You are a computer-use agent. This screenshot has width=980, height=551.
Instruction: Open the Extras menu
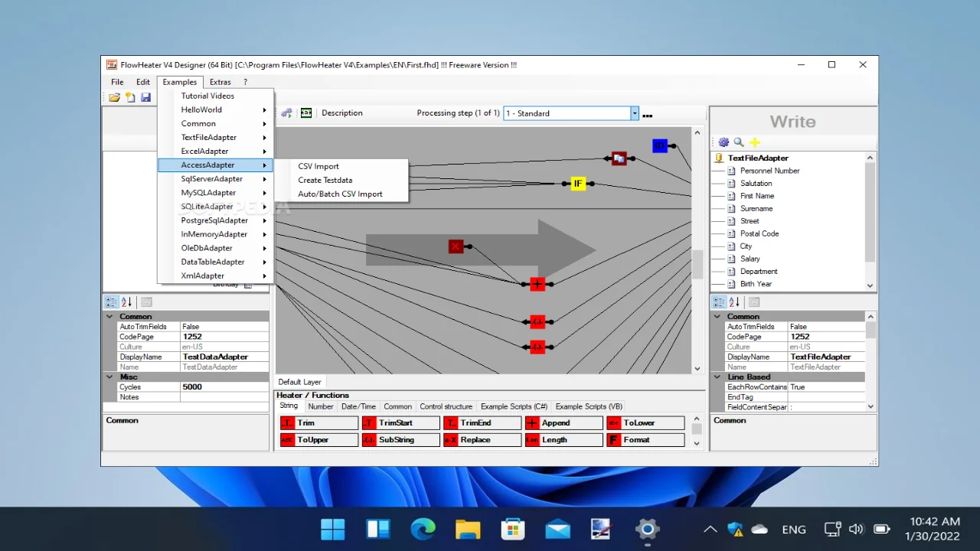[x=220, y=82]
